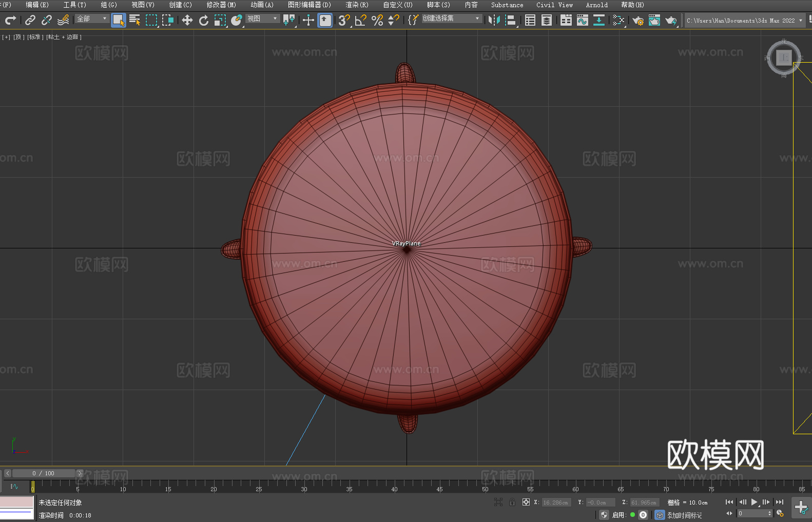Expand the project path dropdown
The height and width of the screenshot is (522, 812).
click(801, 21)
